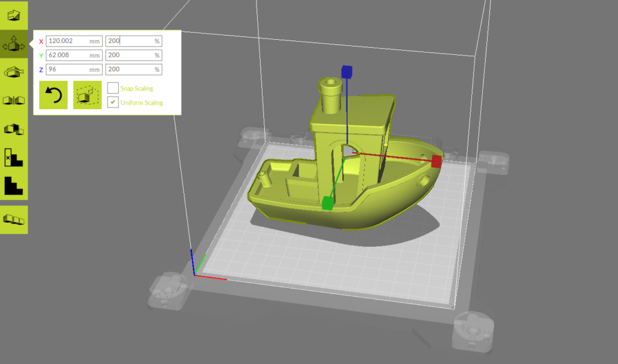
Task: Open Per Model Settings tool
Action: click(14, 129)
